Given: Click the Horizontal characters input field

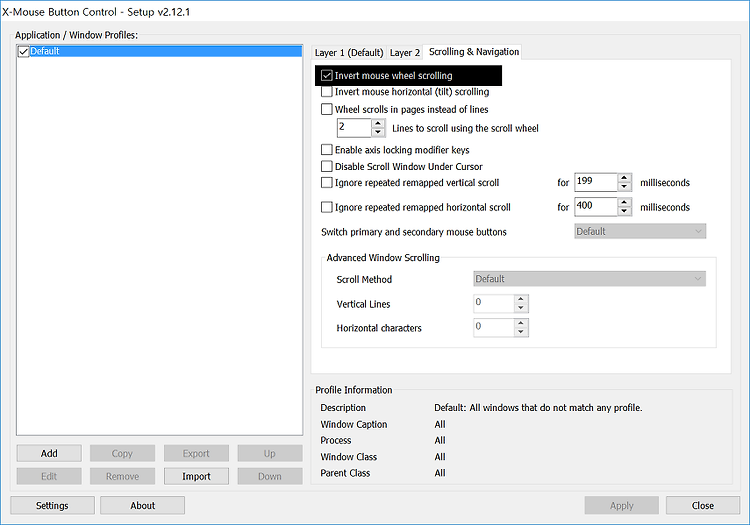Looking at the screenshot, I should coord(494,328).
